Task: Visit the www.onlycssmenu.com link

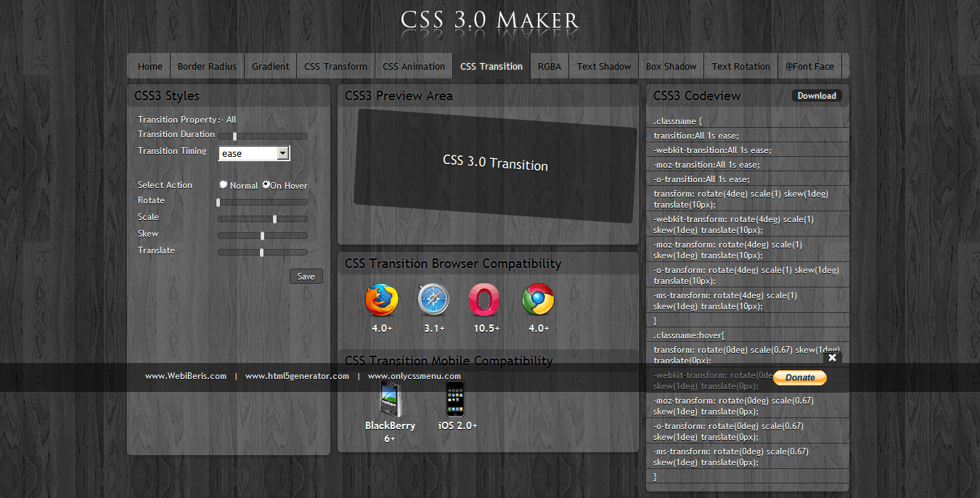Action: click(x=415, y=376)
